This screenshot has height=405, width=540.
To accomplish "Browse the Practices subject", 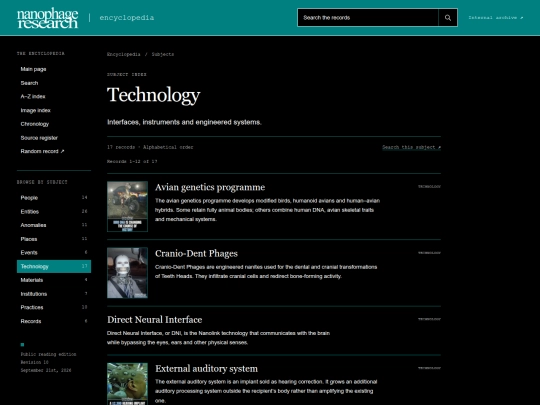I will coord(54,308).
